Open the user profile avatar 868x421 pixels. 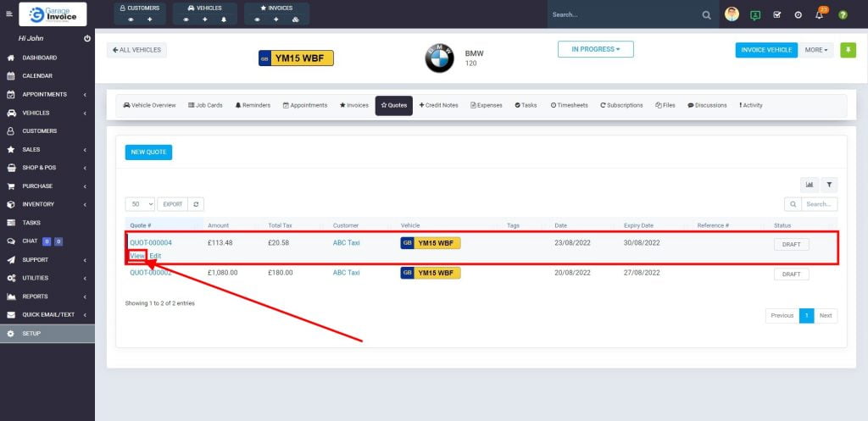coord(732,14)
